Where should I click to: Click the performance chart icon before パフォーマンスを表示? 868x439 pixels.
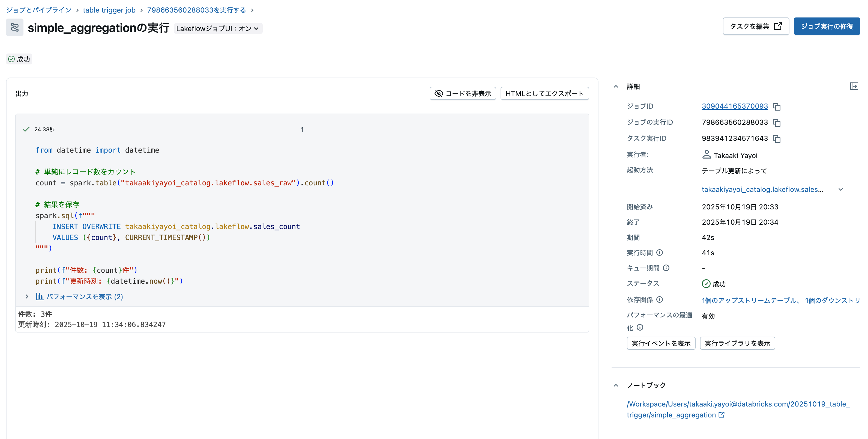click(40, 296)
